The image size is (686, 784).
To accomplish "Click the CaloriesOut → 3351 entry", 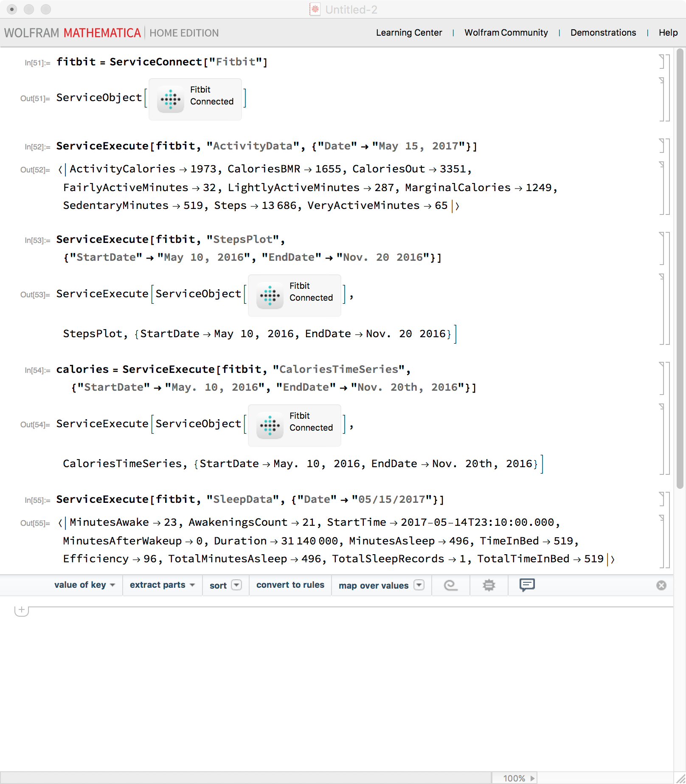I will point(409,169).
